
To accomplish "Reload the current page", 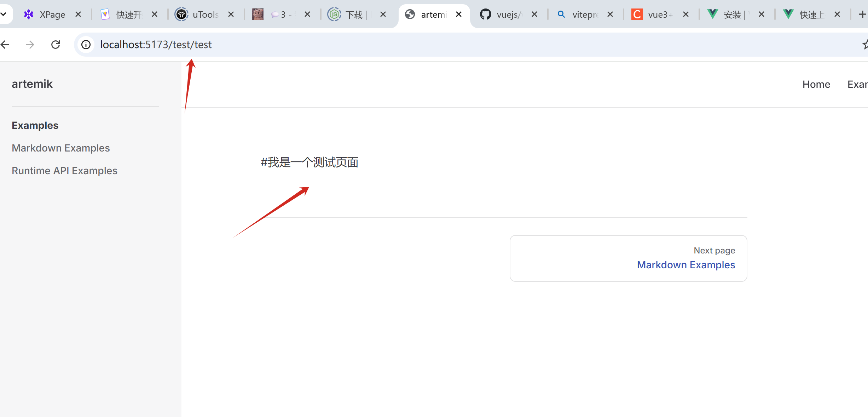I will [56, 45].
